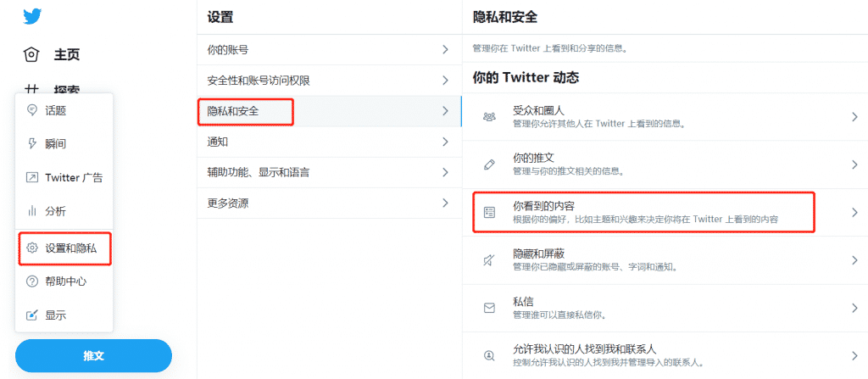Click the 允许我认识的人找到我 person search icon
Screen dimensions: 868x379
click(489, 356)
